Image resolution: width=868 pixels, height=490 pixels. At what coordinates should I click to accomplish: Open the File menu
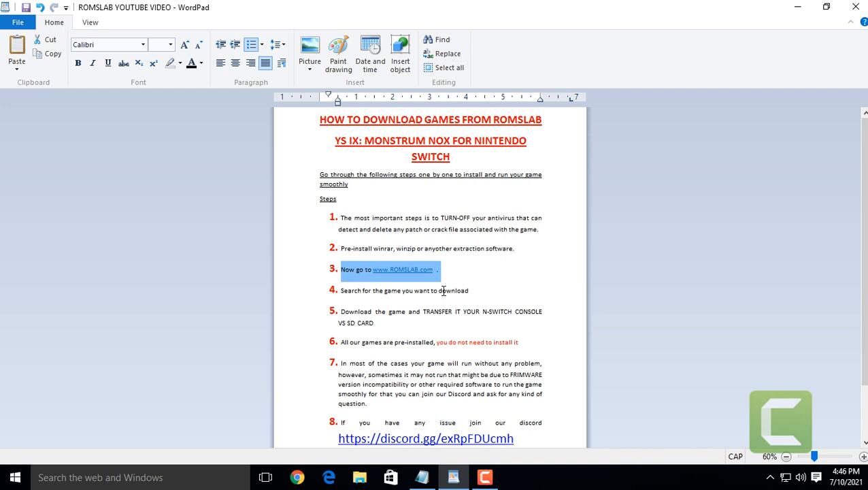click(18, 22)
